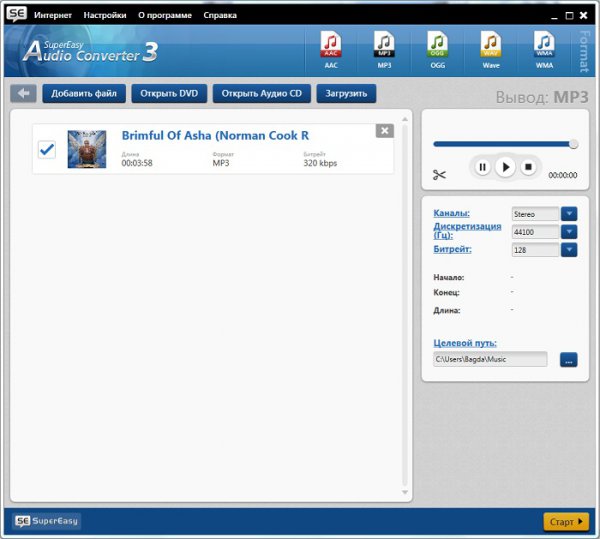Click the Открыть DVD button
Image resolution: width=600 pixels, height=539 pixels.
[x=169, y=93]
